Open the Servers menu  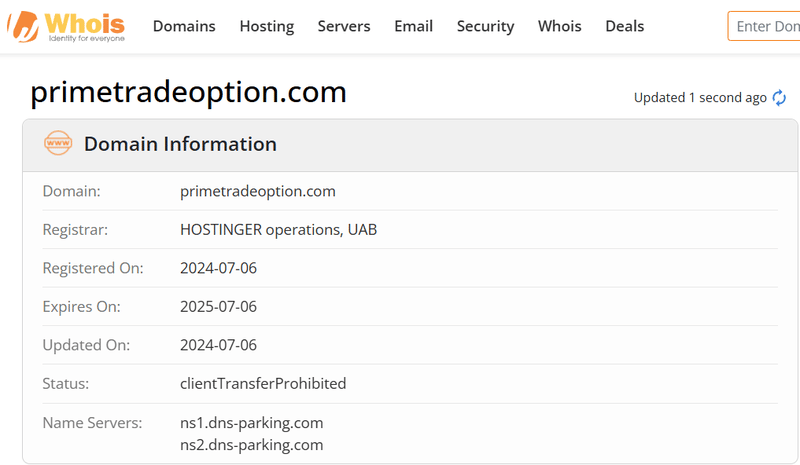coord(344,26)
